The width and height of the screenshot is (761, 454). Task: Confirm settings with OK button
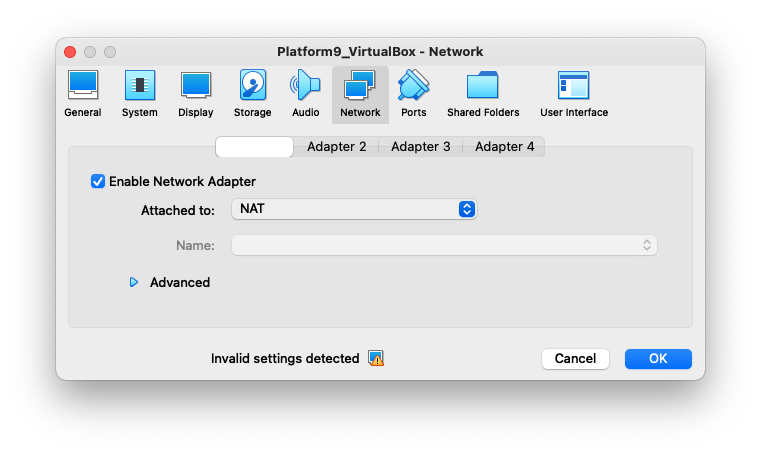(658, 358)
